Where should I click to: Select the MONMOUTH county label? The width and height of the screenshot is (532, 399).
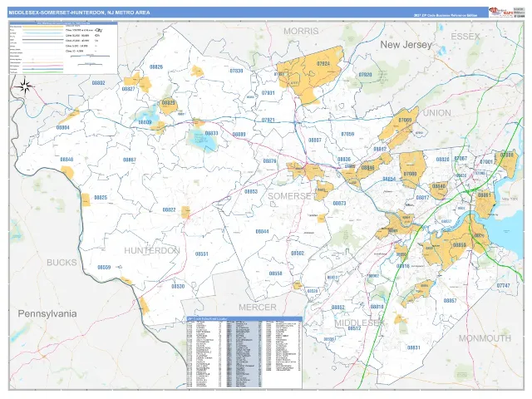[485, 338]
